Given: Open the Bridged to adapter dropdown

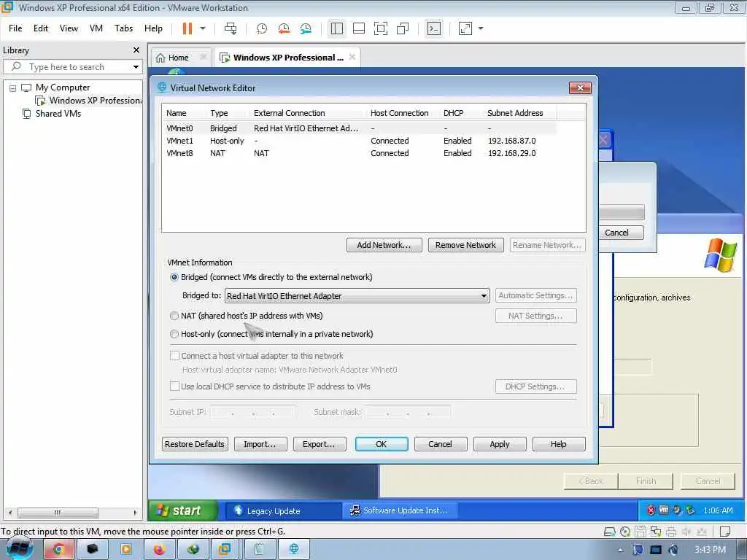Looking at the screenshot, I should coord(357,296).
